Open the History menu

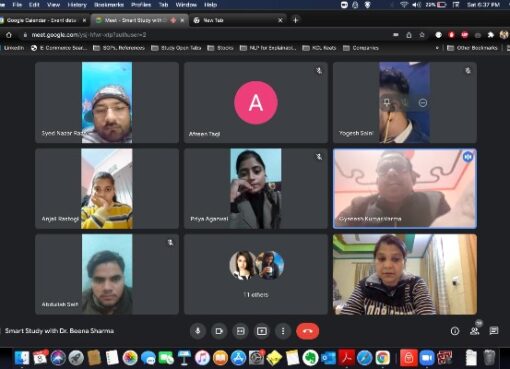[x=77, y=5]
